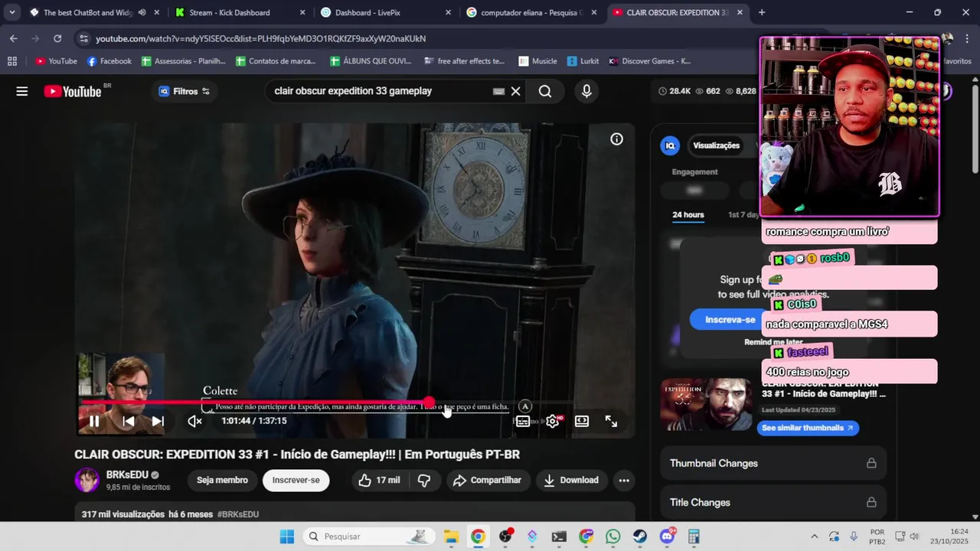This screenshot has width=980, height=551.
Task: Open more actions three-dot menu
Action: click(624, 480)
